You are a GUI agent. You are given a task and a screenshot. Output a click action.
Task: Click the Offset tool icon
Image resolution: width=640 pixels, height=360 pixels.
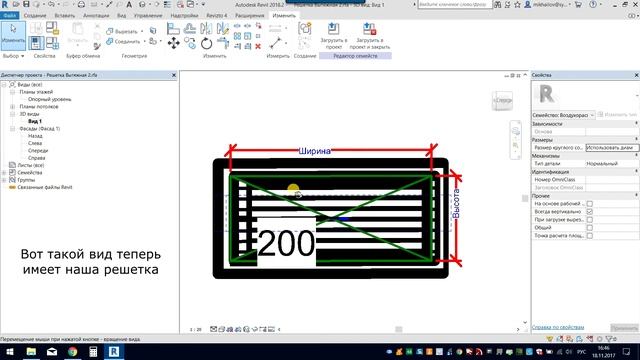[x=190, y=29]
